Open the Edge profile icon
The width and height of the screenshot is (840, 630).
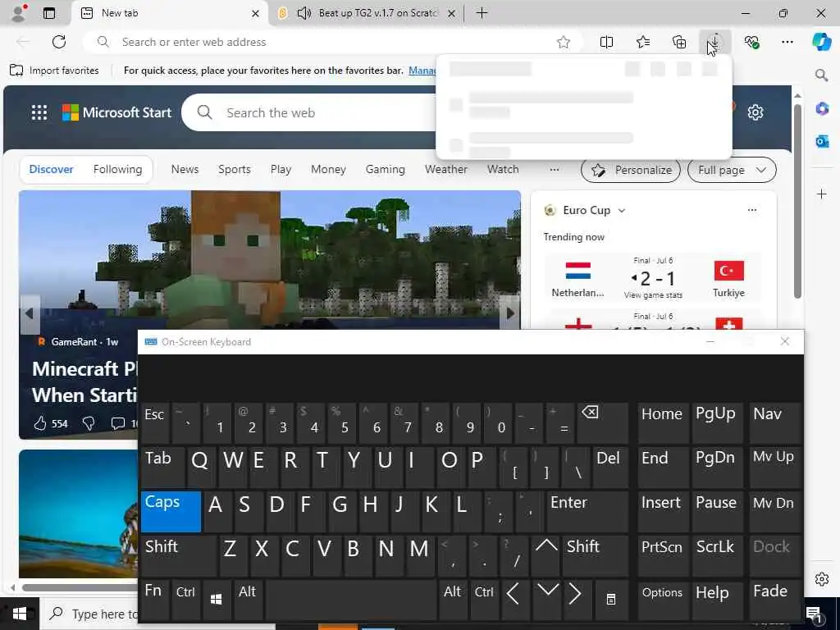click(18, 13)
